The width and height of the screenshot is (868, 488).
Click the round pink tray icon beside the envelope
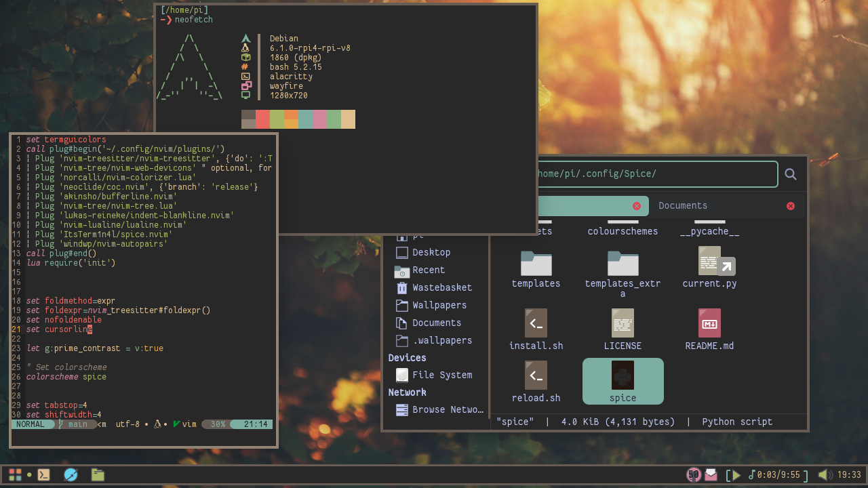pyautogui.click(x=694, y=474)
